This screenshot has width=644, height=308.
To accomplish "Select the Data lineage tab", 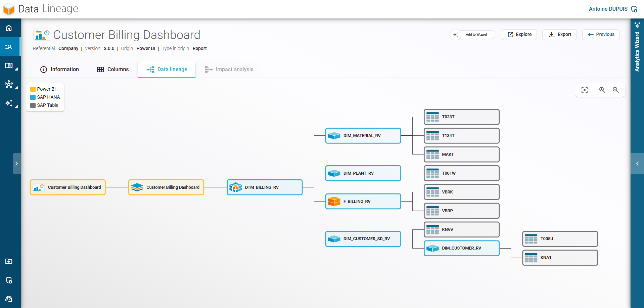I will [x=167, y=70].
